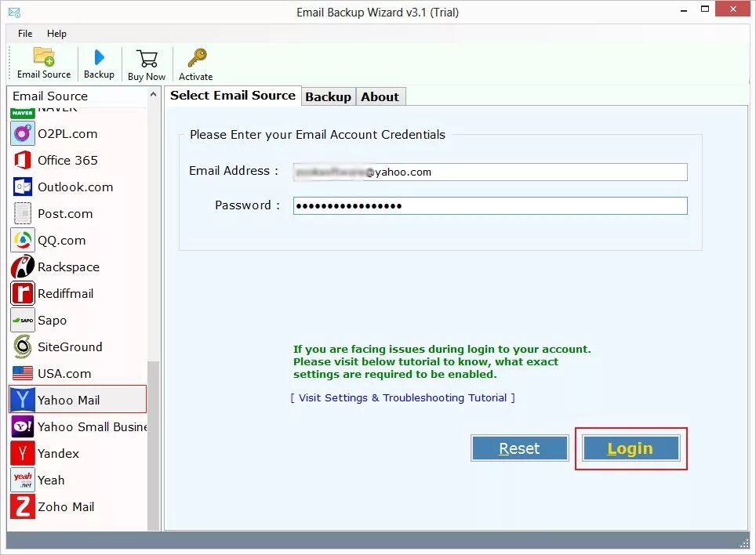
Task: Open the About tab
Action: 380,97
